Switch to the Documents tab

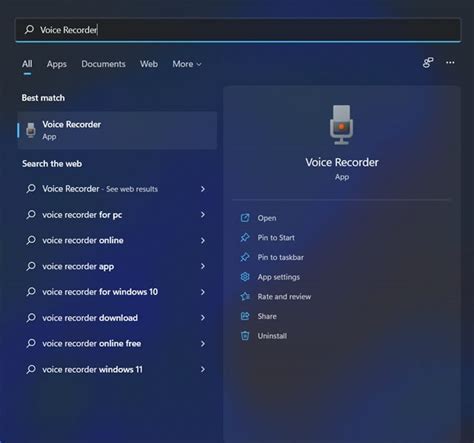pyautogui.click(x=103, y=64)
